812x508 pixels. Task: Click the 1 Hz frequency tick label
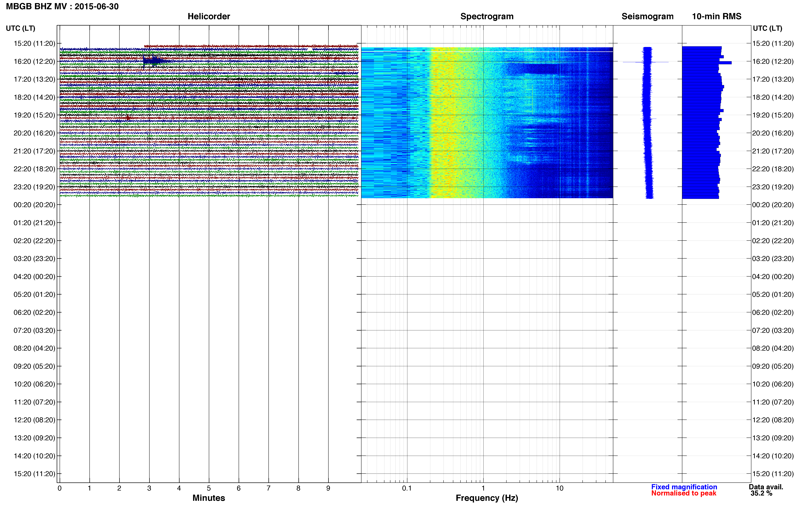tap(483, 488)
